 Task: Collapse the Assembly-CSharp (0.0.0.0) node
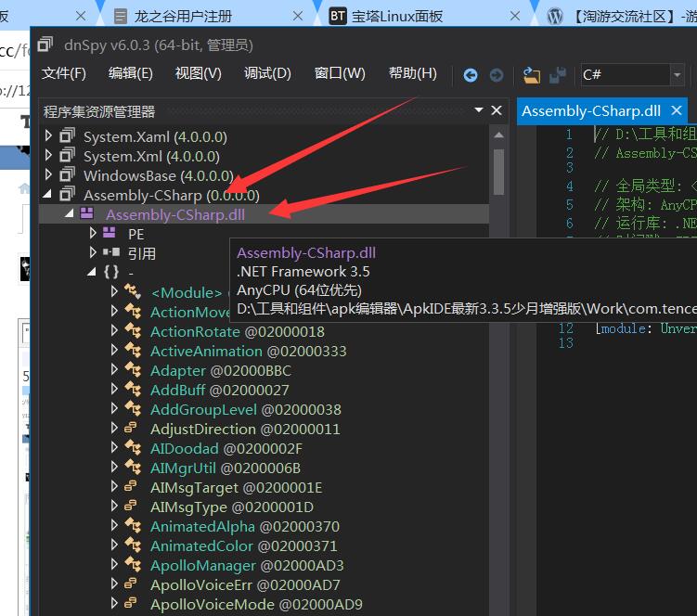(x=49, y=195)
